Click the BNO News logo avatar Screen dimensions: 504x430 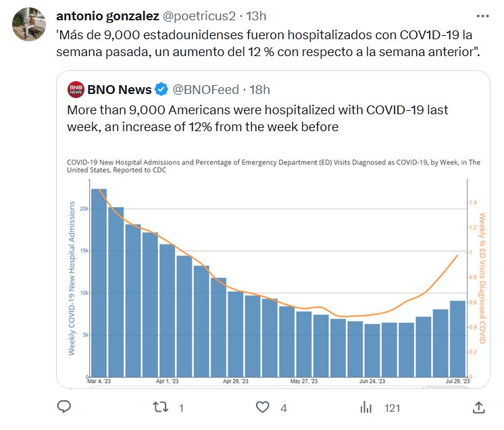tap(76, 89)
